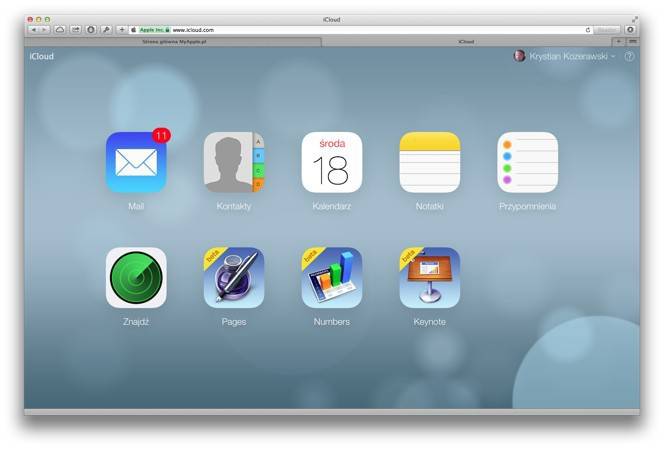Open the Mail app icon
This screenshot has height=449, width=664.
point(136,162)
